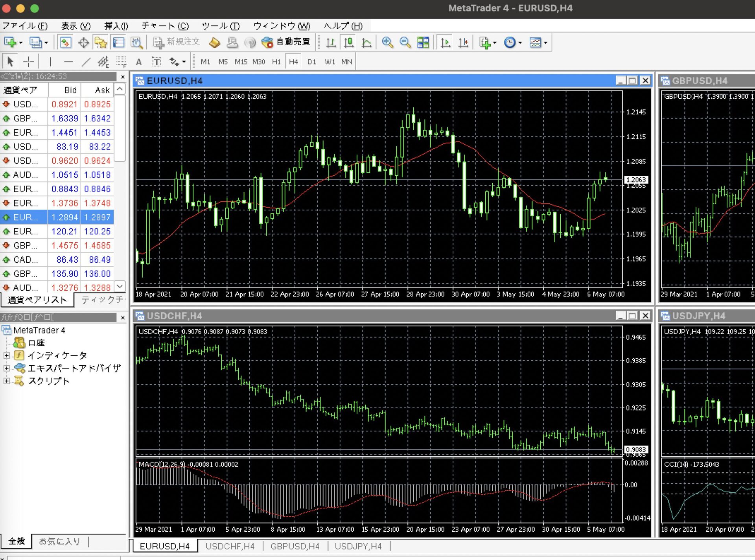This screenshot has width=755, height=560.
Task: Select the crosshair tool
Action: tap(28, 62)
